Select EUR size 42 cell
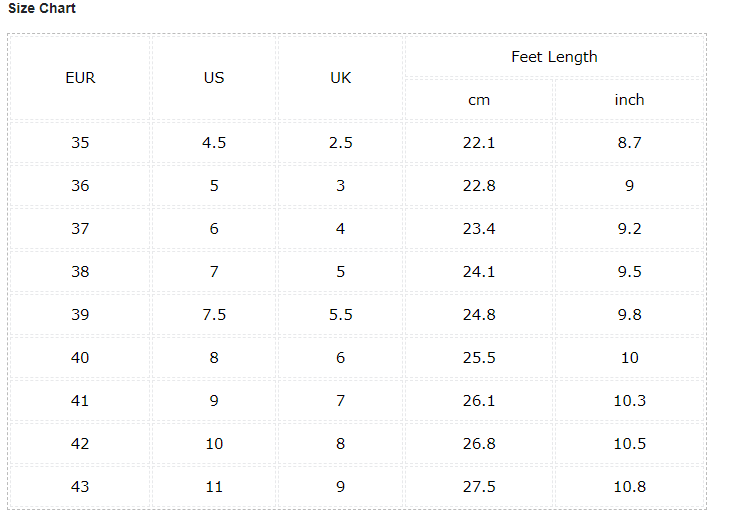Viewport: 738px width, 525px height. tap(80, 444)
